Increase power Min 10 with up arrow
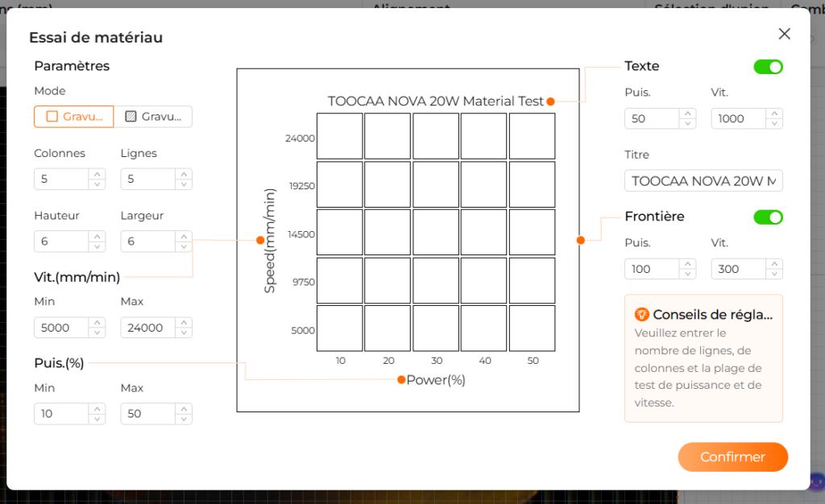Viewport: 825px width, 504px height. [x=97, y=409]
